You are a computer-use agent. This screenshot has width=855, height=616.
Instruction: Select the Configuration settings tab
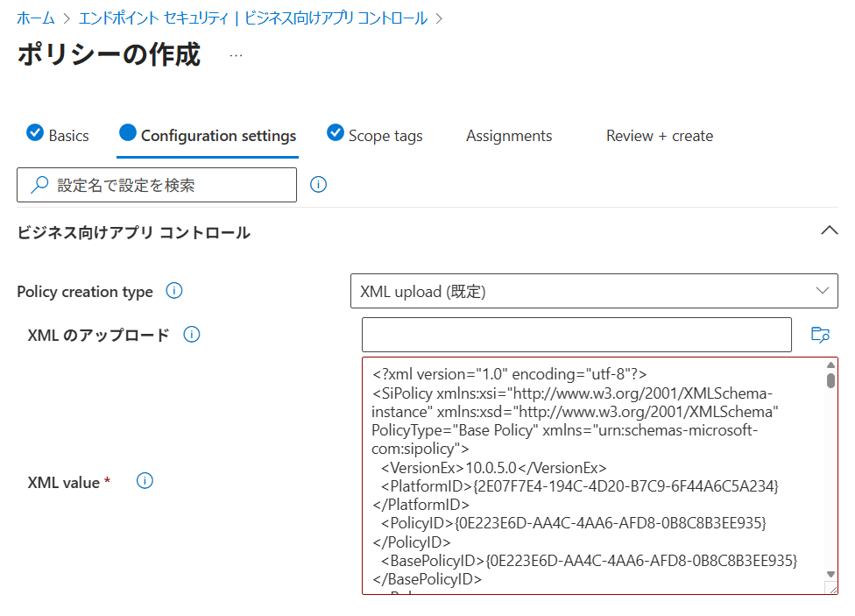pyautogui.click(x=218, y=136)
